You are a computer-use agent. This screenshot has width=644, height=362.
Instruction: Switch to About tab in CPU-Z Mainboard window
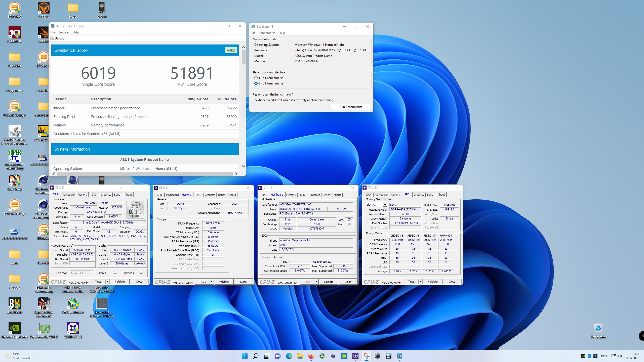[x=337, y=195]
